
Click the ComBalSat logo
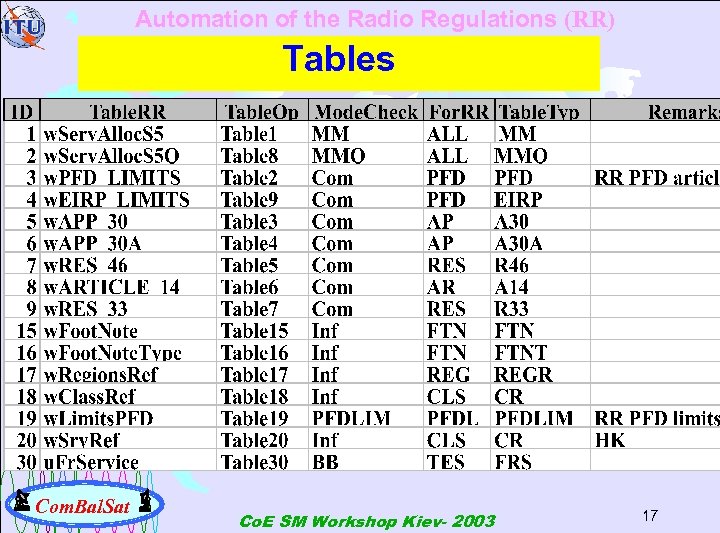click(x=84, y=504)
